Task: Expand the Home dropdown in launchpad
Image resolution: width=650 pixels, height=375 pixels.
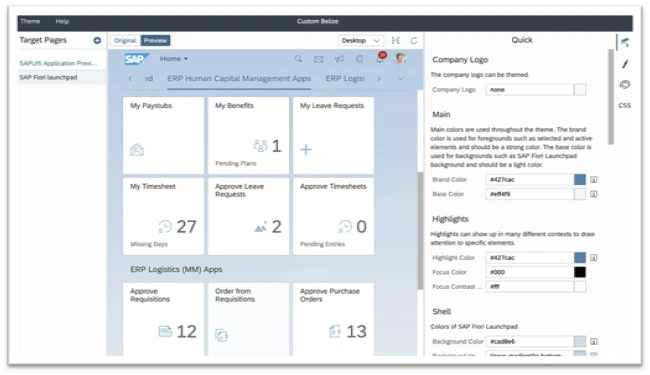Action: pos(174,59)
